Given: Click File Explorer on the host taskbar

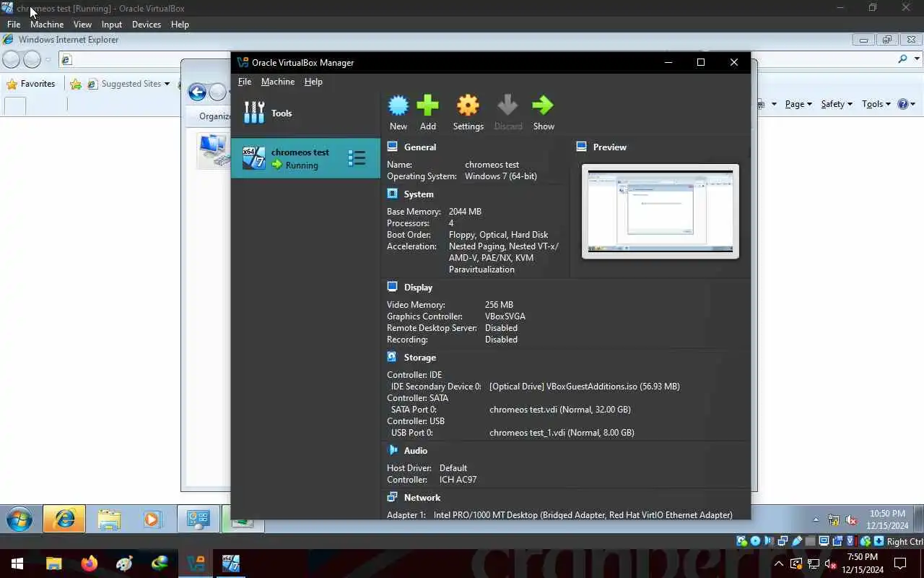Looking at the screenshot, I should tap(54, 563).
